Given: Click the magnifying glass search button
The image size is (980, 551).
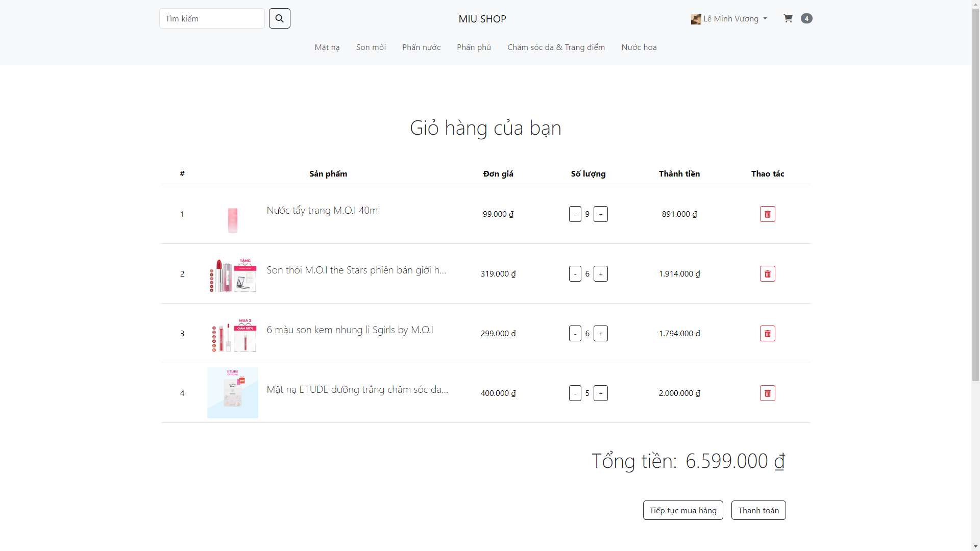Looking at the screenshot, I should [279, 18].
